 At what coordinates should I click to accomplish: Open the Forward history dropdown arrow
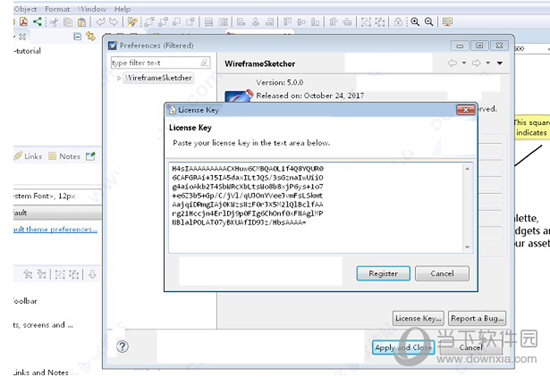pos(488,63)
